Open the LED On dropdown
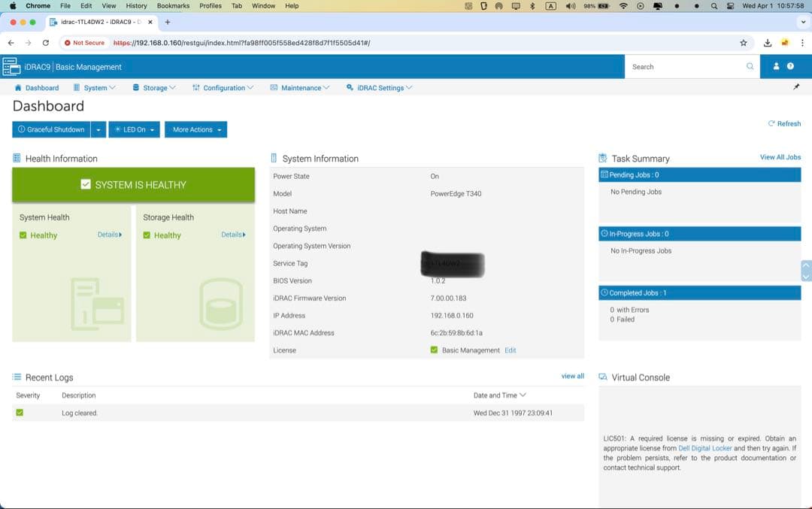The image size is (812, 509). 134,129
